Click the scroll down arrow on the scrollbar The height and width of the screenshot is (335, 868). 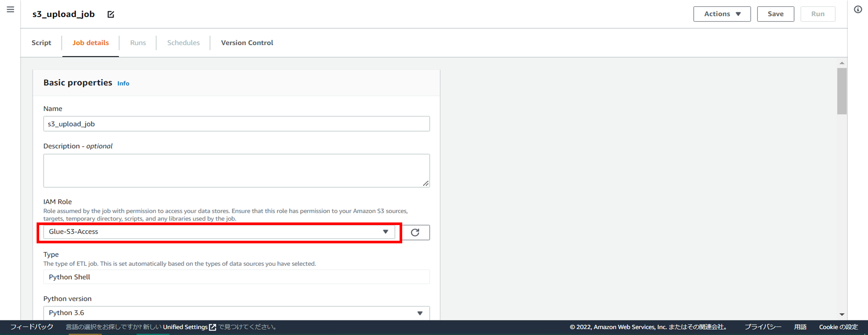point(842,314)
